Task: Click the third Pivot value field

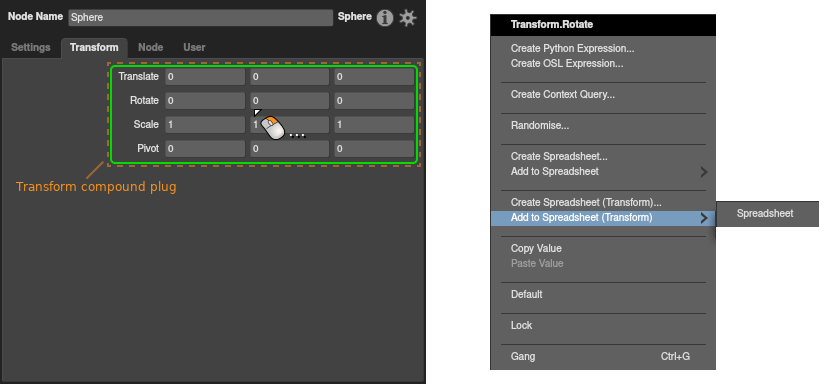Action: point(374,149)
